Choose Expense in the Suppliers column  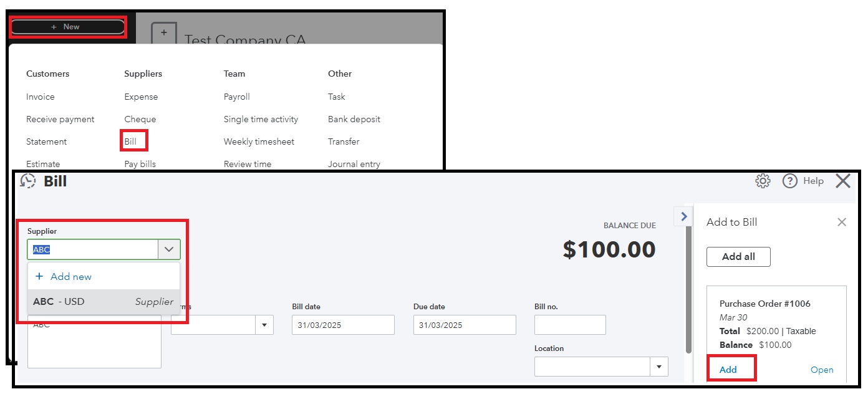tap(141, 97)
